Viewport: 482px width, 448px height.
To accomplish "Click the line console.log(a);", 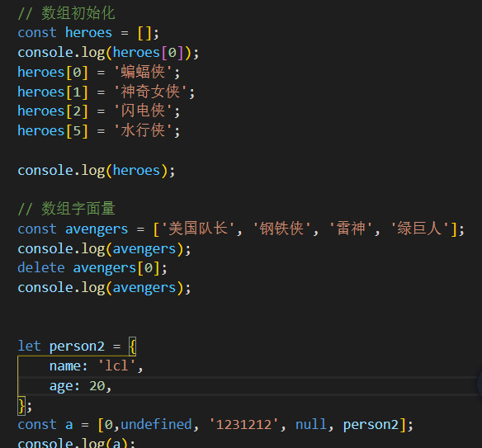I will (x=76, y=443).
